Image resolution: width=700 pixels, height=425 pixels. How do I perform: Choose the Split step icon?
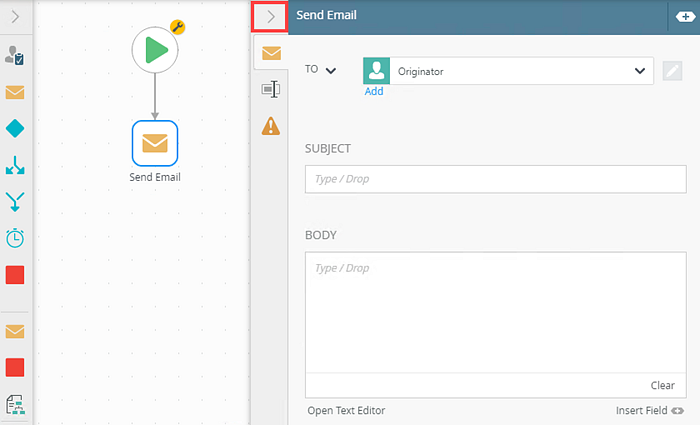click(x=15, y=165)
